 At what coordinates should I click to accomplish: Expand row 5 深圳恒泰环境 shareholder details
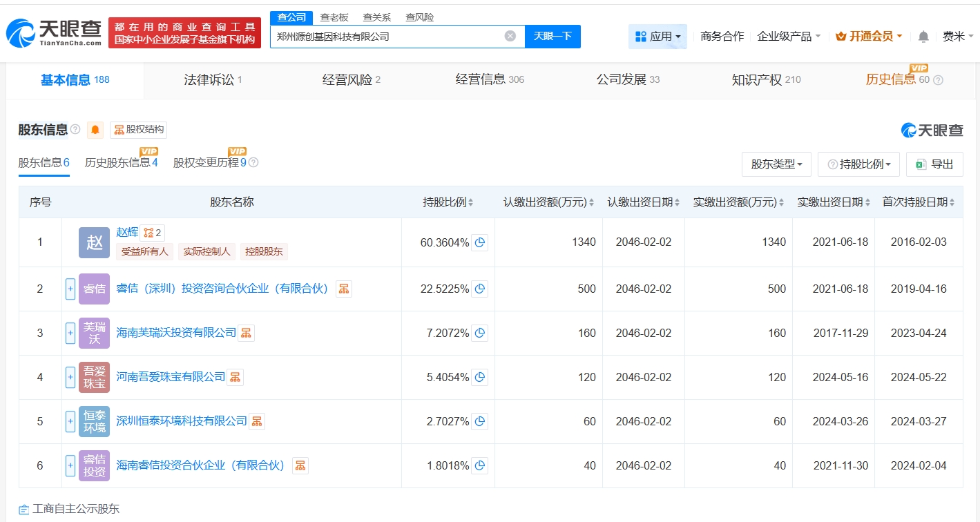pyautogui.click(x=70, y=421)
